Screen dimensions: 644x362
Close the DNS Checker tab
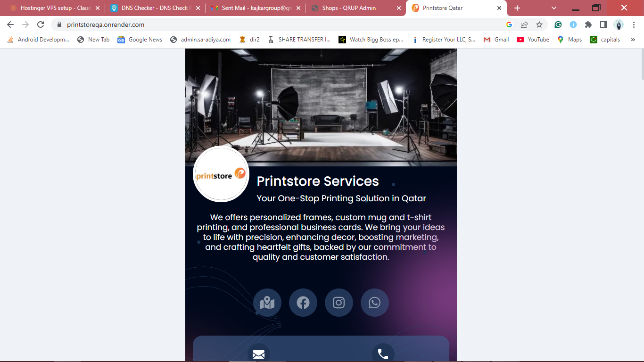point(198,8)
